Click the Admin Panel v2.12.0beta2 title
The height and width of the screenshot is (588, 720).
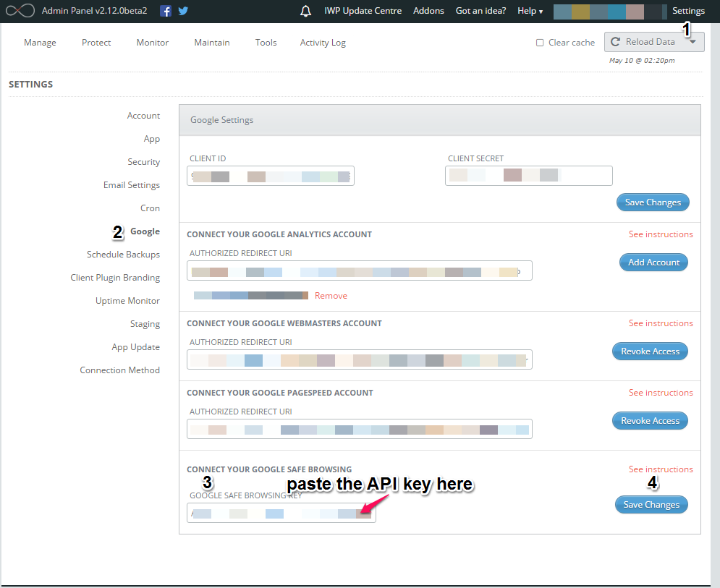point(95,11)
